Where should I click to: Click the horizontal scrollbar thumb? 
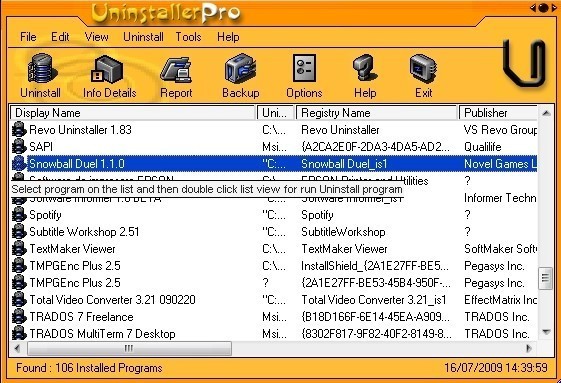[129, 348]
